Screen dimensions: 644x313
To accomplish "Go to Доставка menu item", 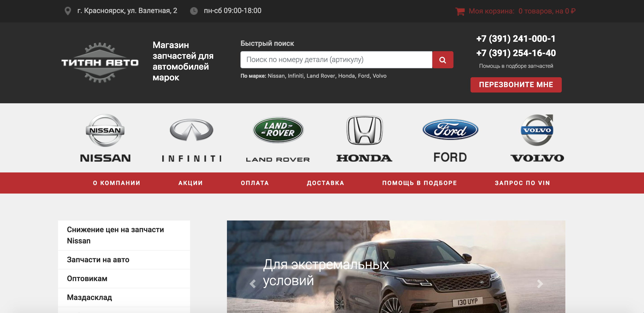I will coord(326,183).
